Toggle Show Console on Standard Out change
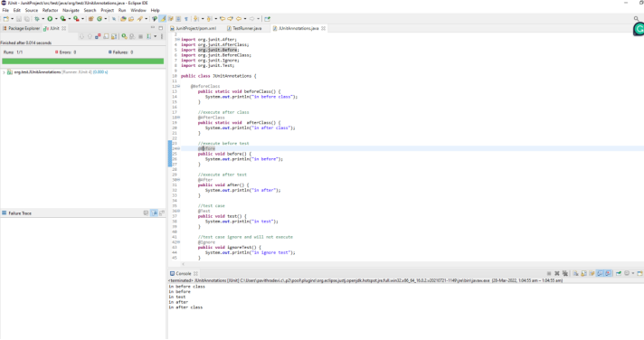 [x=600, y=273]
